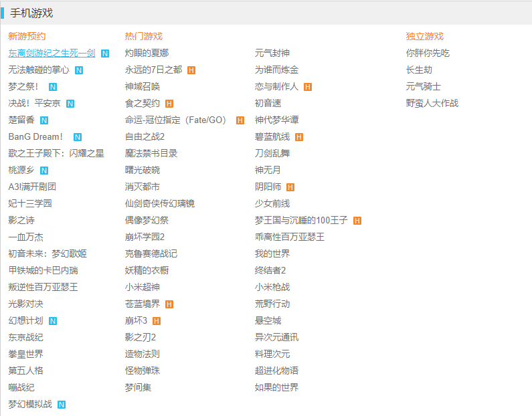The height and width of the screenshot is (416, 532).
Task: Click the H badge beside 食之契约
Action: tap(169, 104)
